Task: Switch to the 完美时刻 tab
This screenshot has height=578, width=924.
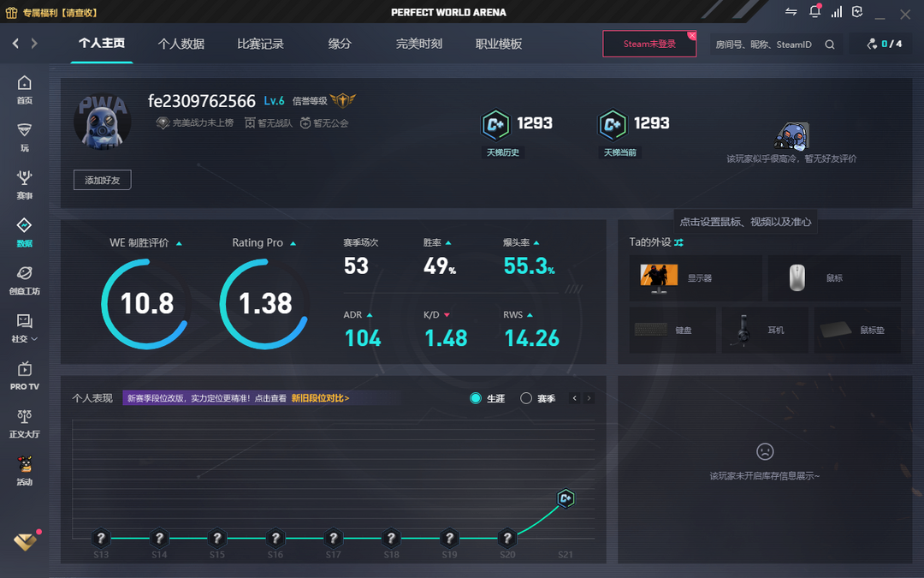Action: click(x=419, y=44)
